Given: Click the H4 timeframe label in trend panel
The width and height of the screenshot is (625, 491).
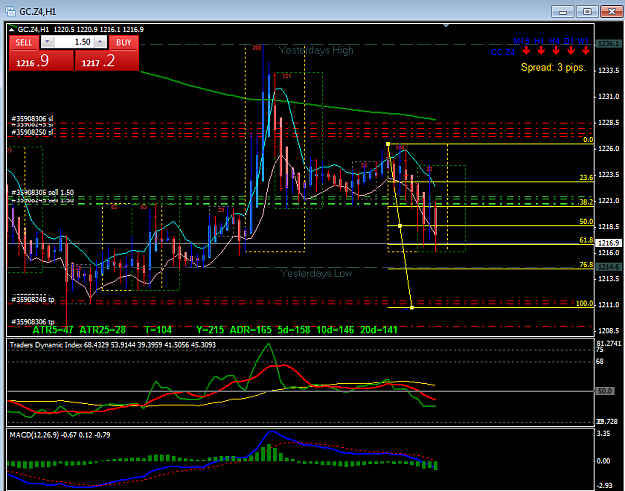Looking at the screenshot, I should 554,41.
